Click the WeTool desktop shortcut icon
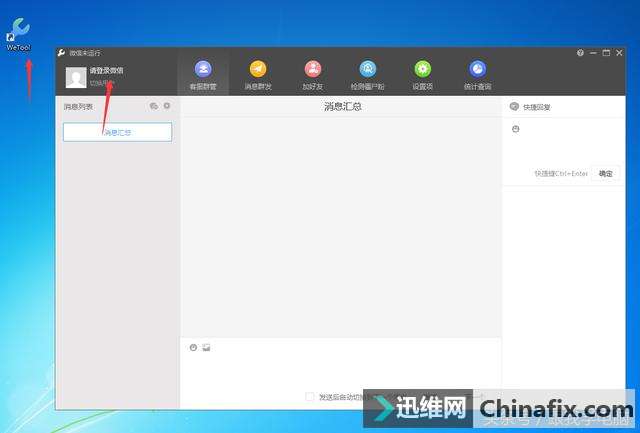Image resolution: width=640 pixels, height=433 pixels. (18, 32)
